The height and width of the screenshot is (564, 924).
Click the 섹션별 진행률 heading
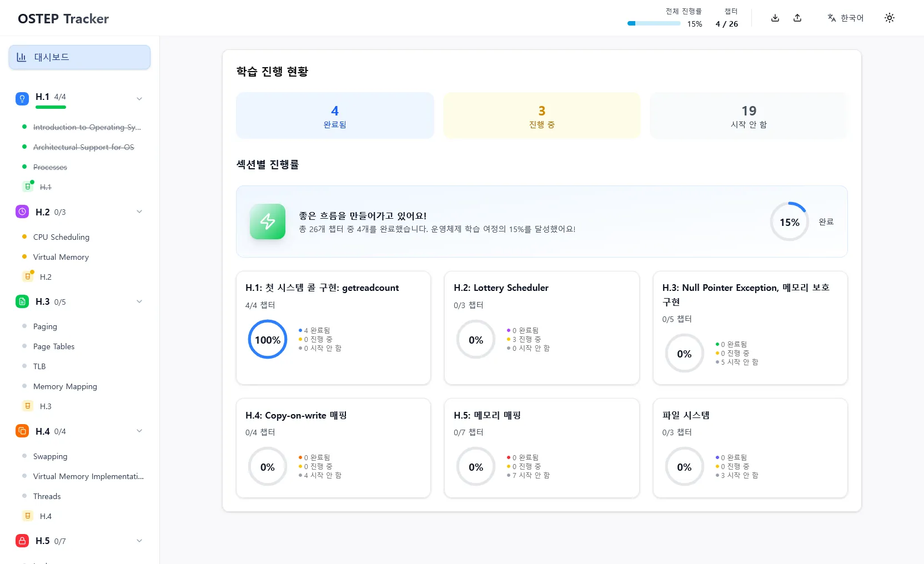[x=268, y=164]
